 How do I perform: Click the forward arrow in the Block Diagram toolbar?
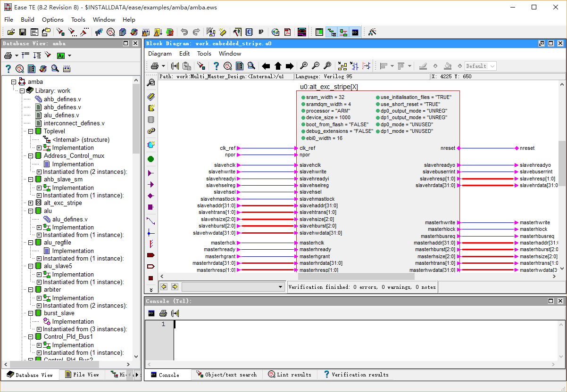[290, 66]
